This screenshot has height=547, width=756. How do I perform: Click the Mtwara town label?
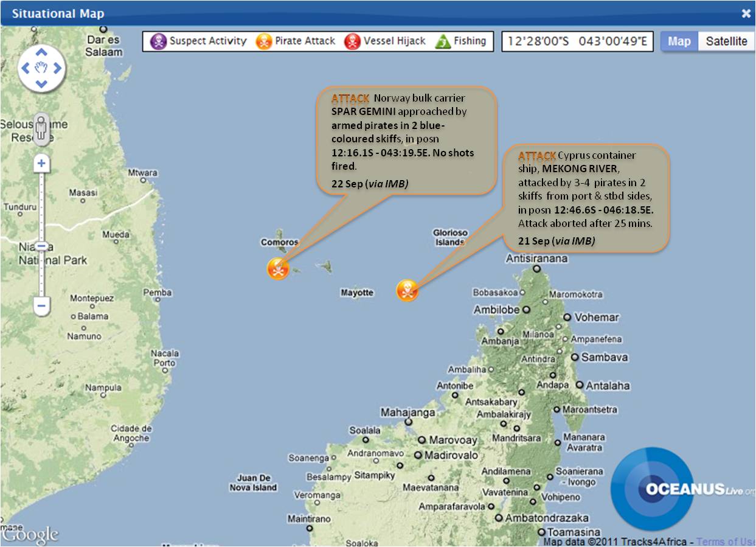(143, 173)
